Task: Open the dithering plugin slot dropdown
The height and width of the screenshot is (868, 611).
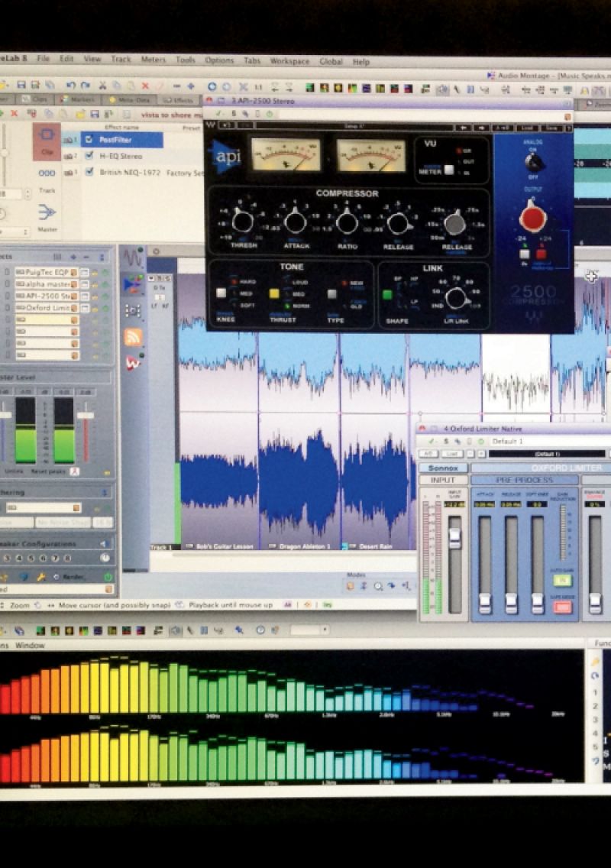Action: (x=76, y=507)
